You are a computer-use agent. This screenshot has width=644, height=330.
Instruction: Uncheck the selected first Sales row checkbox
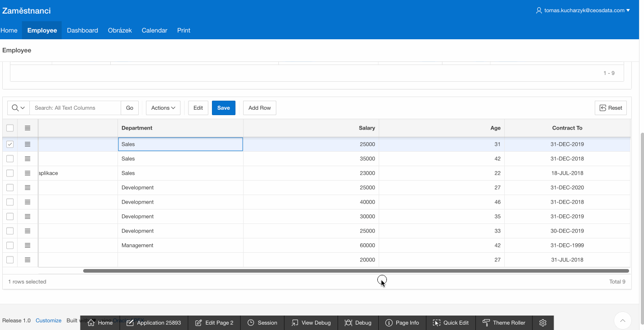(x=10, y=144)
